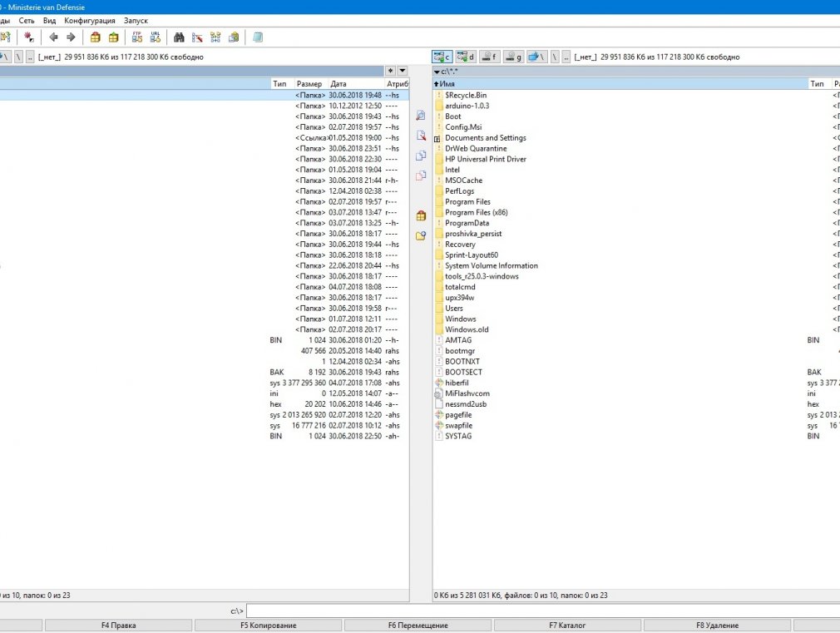
Task: Click the invert selection star toolbar icon
Action: pyautogui.click(x=29, y=37)
